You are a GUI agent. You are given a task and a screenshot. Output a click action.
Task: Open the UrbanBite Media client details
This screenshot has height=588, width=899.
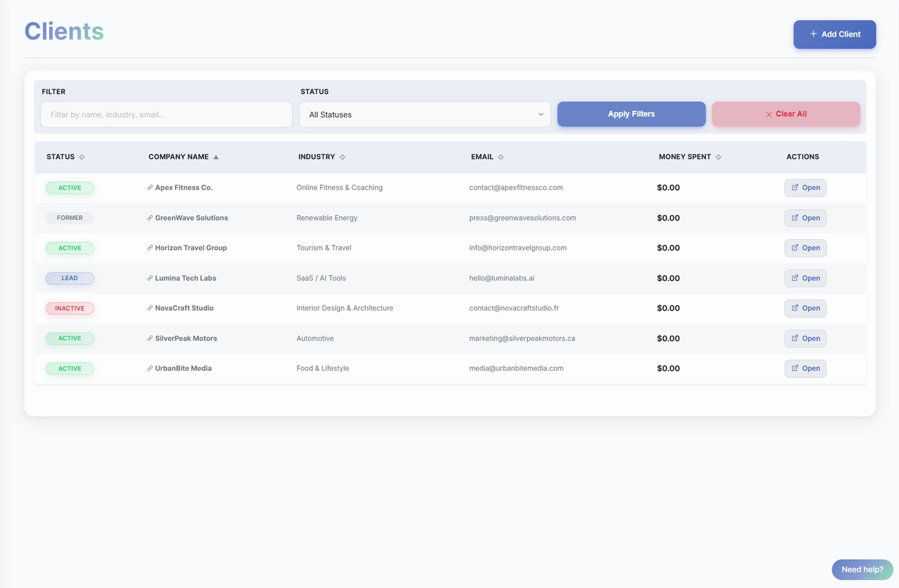tap(805, 368)
